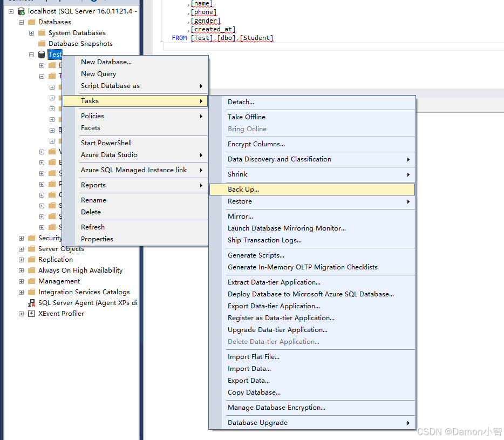Image resolution: width=504 pixels, height=440 pixels.
Task: Choose Back Up... from Tasks submenu
Action: pos(243,189)
